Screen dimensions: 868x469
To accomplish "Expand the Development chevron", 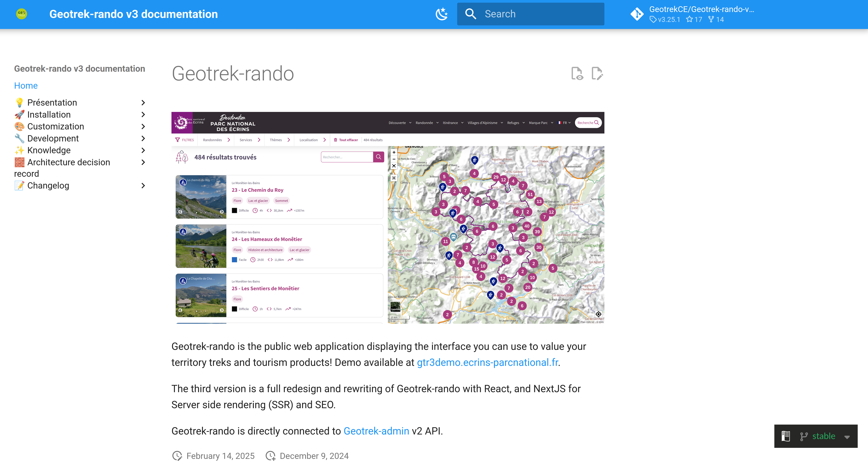I will click(143, 138).
